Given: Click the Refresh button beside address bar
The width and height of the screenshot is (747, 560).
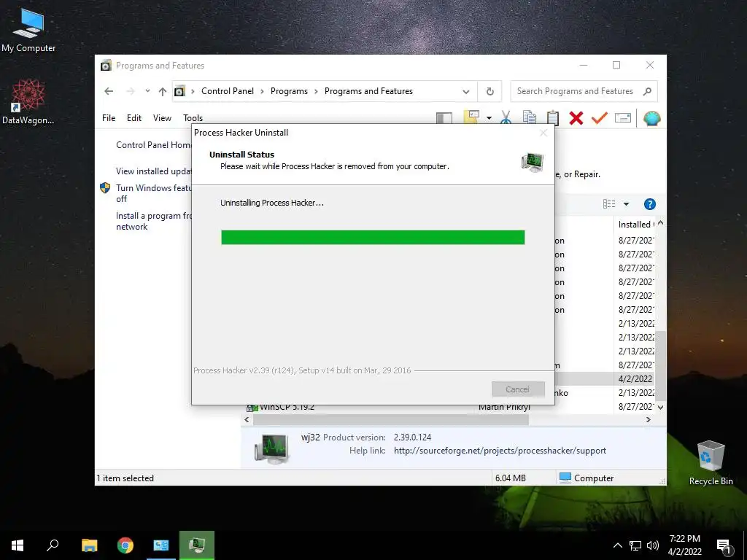Looking at the screenshot, I should tap(489, 91).
